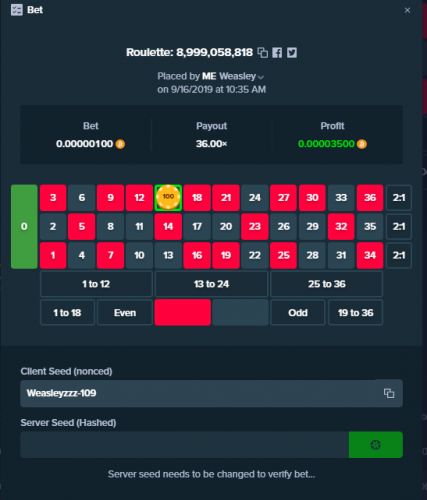Choose the 1 to 18 bet
The height and width of the screenshot is (500, 427).
pyautogui.click(x=67, y=313)
